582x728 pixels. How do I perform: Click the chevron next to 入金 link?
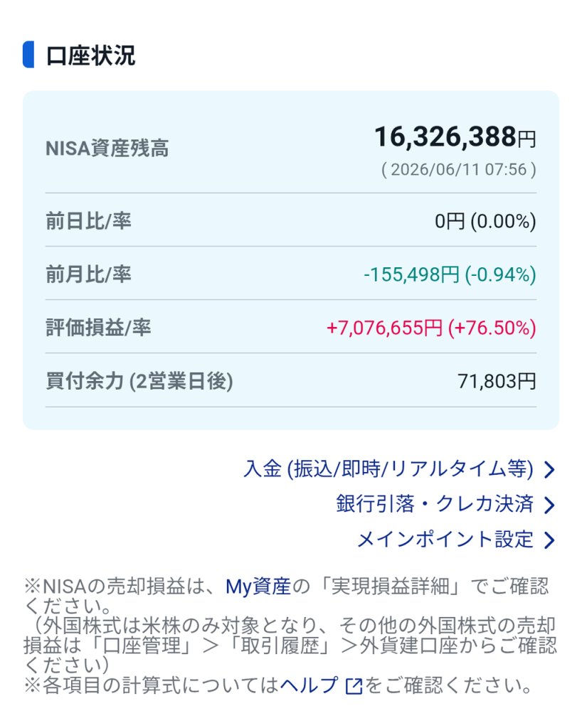(x=549, y=470)
